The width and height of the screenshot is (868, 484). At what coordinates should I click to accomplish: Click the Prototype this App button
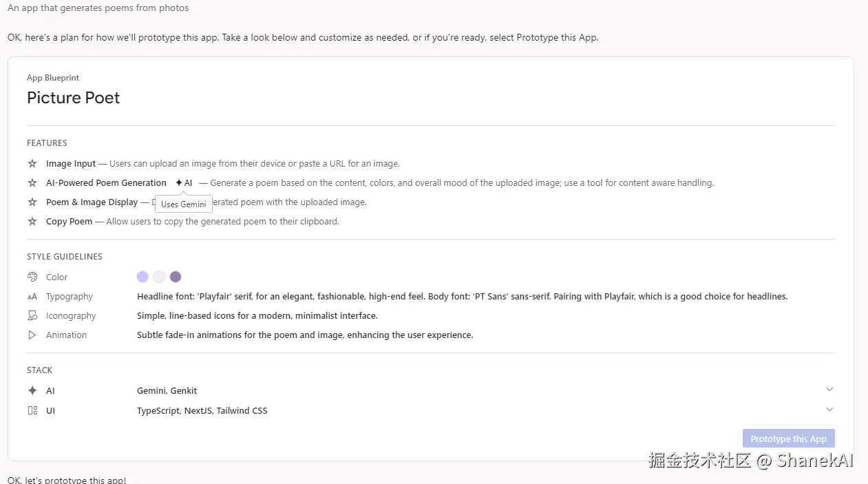[788, 439]
